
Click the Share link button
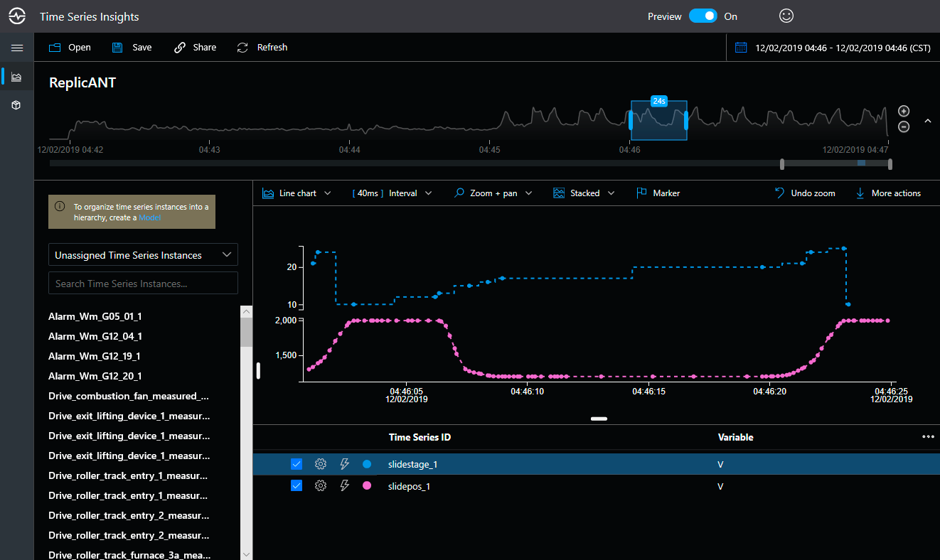pos(195,48)
